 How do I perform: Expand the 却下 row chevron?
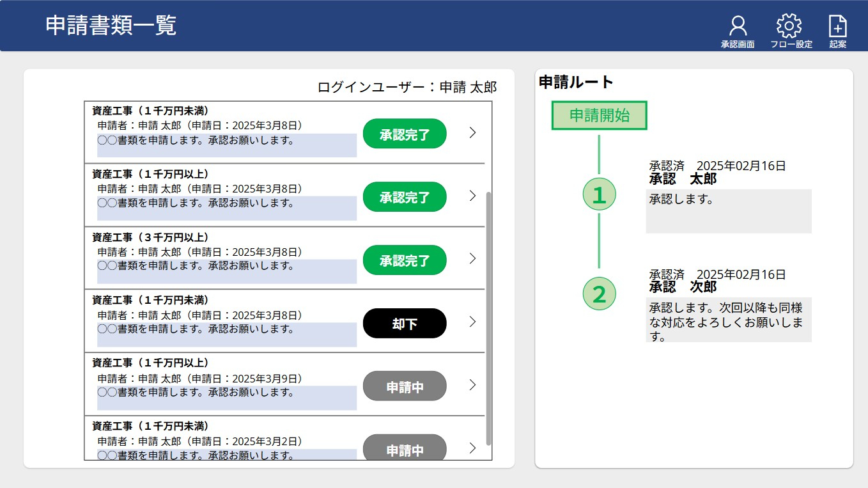pyautogui.click(x=472, y=322)
